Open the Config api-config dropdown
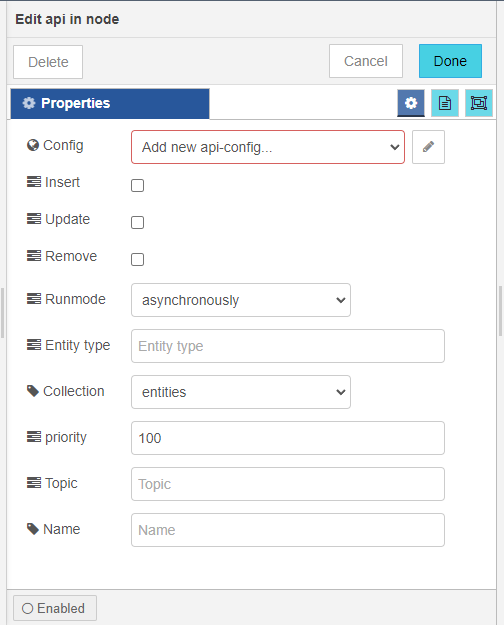The image size is (504, 625). coord(268,147)
